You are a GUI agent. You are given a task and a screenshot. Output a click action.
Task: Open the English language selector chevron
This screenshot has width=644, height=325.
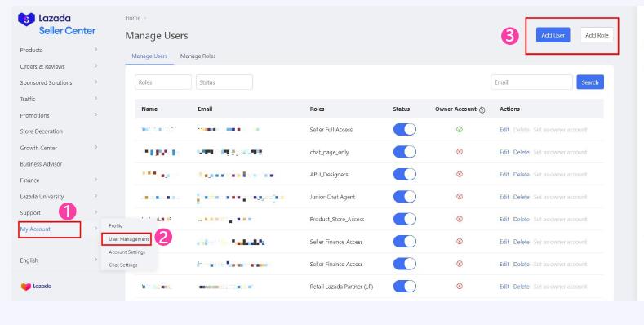point(95,260)
